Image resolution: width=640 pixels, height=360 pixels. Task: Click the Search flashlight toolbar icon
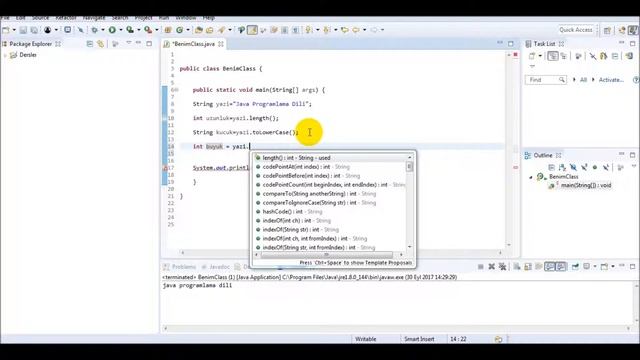coord(221,30)
